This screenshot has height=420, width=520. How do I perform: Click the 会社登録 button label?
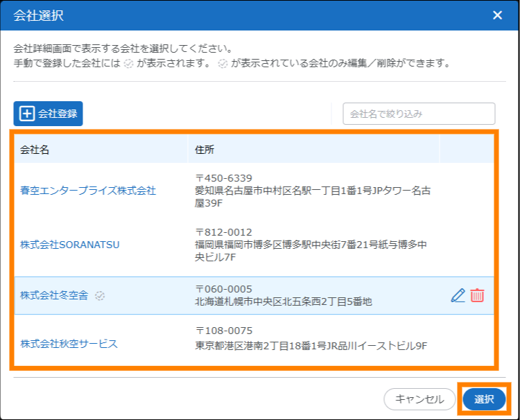[58, 114]
